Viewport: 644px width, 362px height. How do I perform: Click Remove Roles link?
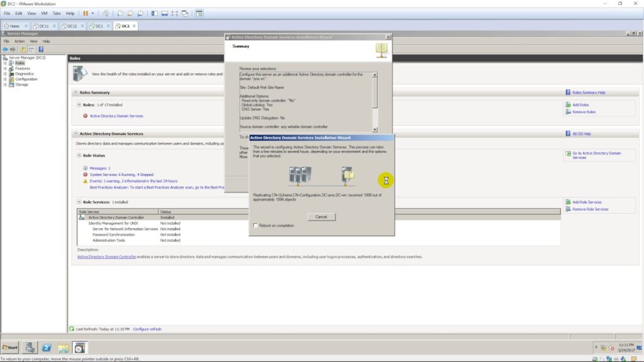click(584, 112)
